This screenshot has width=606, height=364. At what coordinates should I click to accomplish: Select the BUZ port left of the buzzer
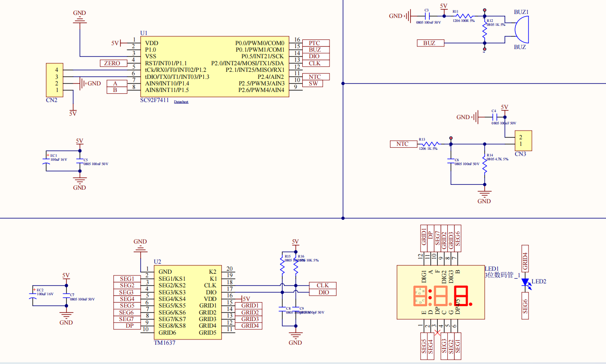coord(430,43)
